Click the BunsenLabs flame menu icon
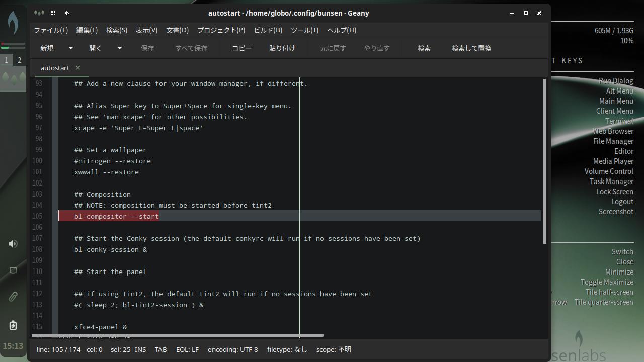This screenshot has width=644, height=362. coord(13,23)
